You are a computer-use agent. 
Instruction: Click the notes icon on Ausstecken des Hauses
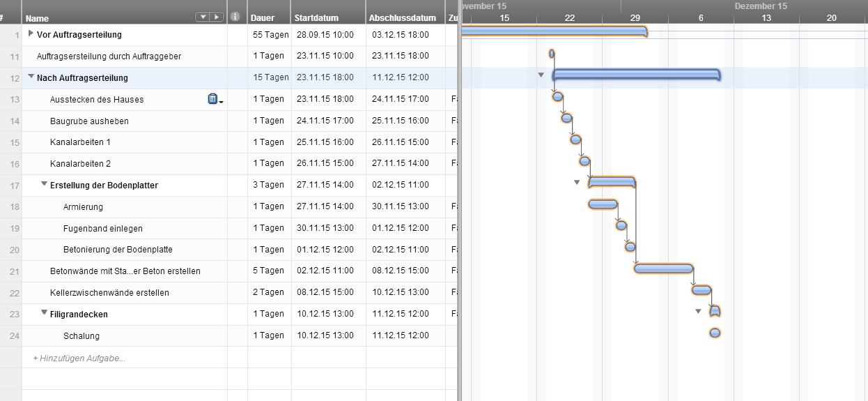(x=213, y=99)
